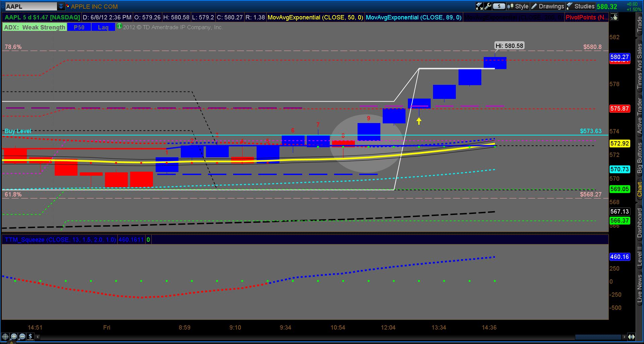Image resolution: width=644 pixels, height=344 pixels.
Task: Click the cyan 570.73 price bubble
Action: (x=620, y=170)
